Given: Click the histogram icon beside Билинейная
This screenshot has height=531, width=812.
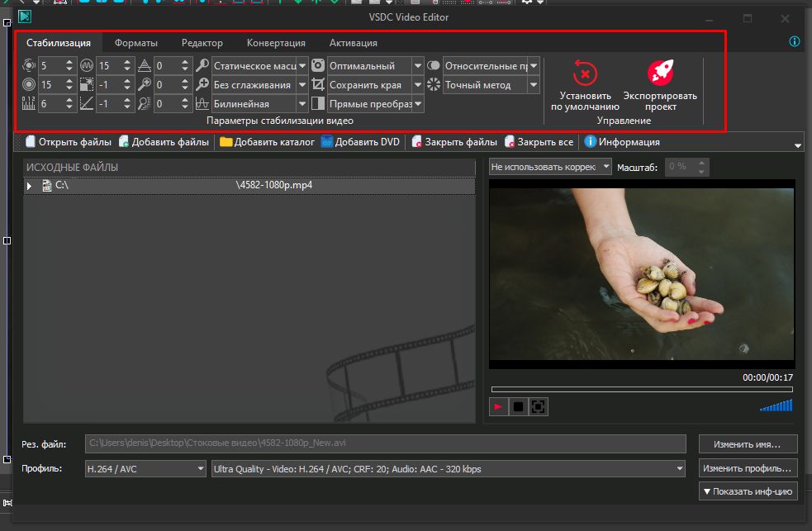Looking at the screenshot, I should click(202, 103).
